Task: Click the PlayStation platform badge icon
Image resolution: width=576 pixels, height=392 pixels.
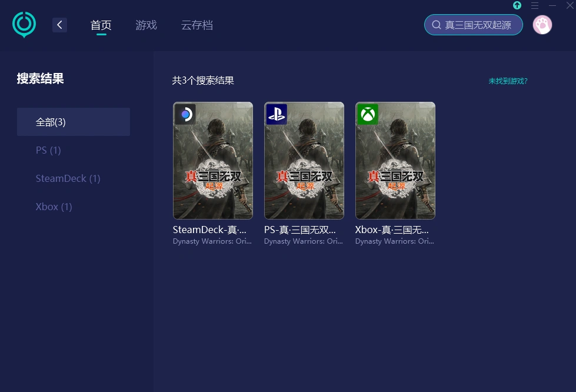Action: 277,114
